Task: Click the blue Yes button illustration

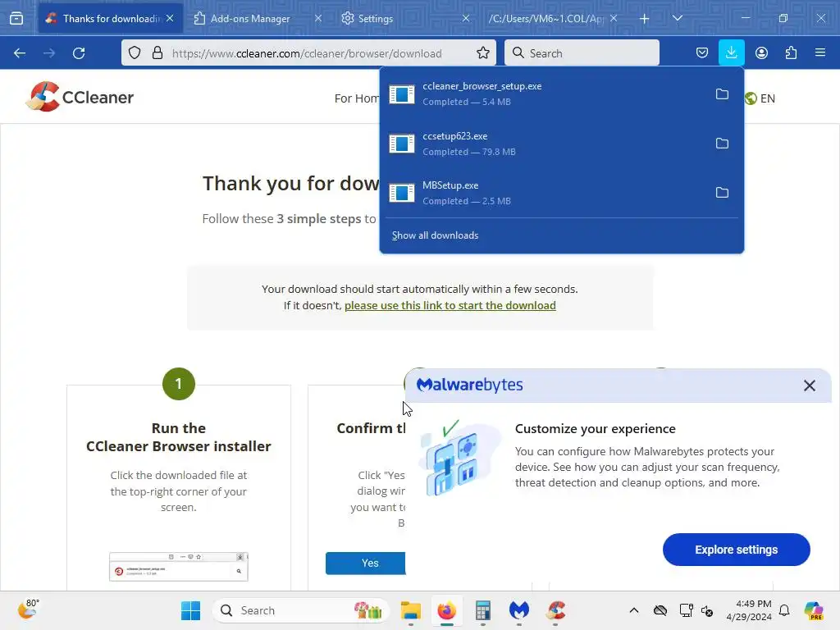Action: (x=366, y=563)
